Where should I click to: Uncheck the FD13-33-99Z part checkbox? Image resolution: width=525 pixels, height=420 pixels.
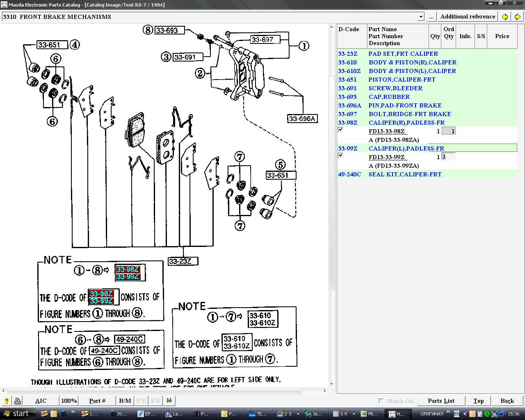[x=340, y=156]
